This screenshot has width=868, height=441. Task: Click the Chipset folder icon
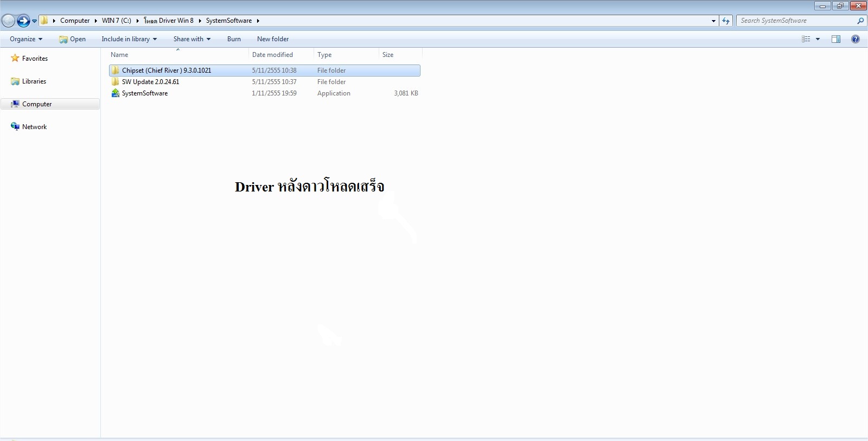click(115, 71)
